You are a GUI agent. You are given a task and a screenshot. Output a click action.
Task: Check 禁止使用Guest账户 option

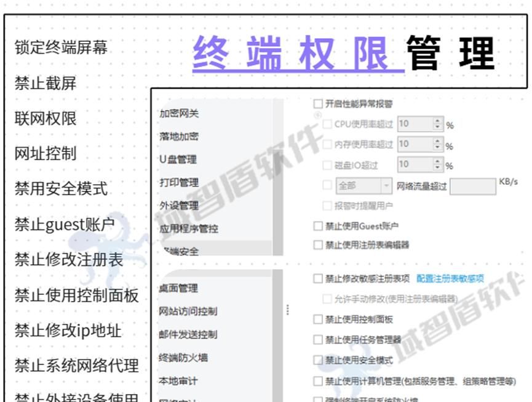coord(318,226)
